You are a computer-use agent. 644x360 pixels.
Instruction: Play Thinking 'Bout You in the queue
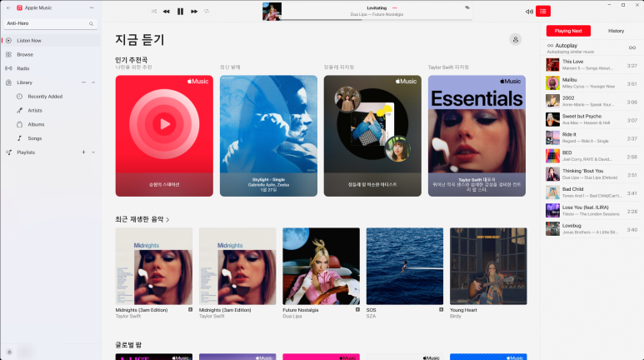click(592, 174)
